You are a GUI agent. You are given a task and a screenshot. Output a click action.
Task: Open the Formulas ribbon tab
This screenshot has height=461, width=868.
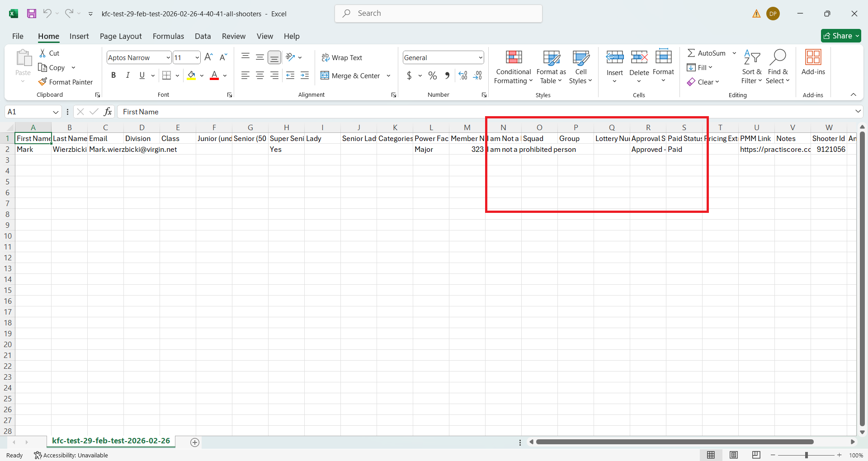168,36
